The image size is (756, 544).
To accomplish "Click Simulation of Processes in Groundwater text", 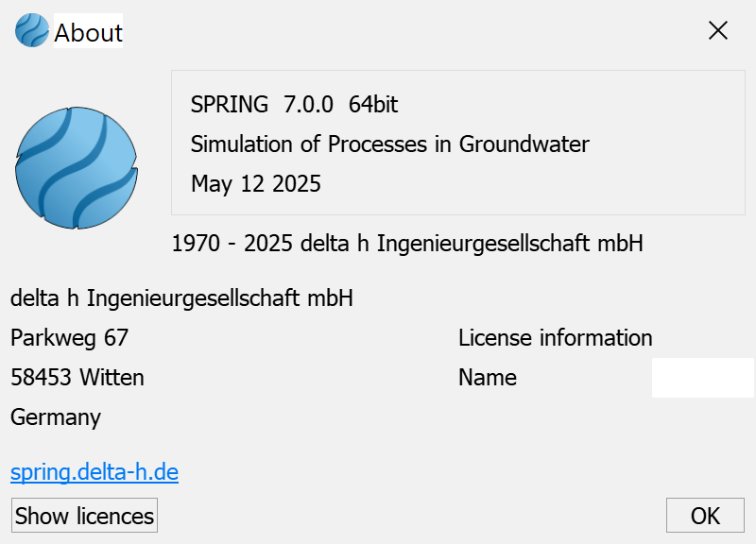I will point(389,144).
